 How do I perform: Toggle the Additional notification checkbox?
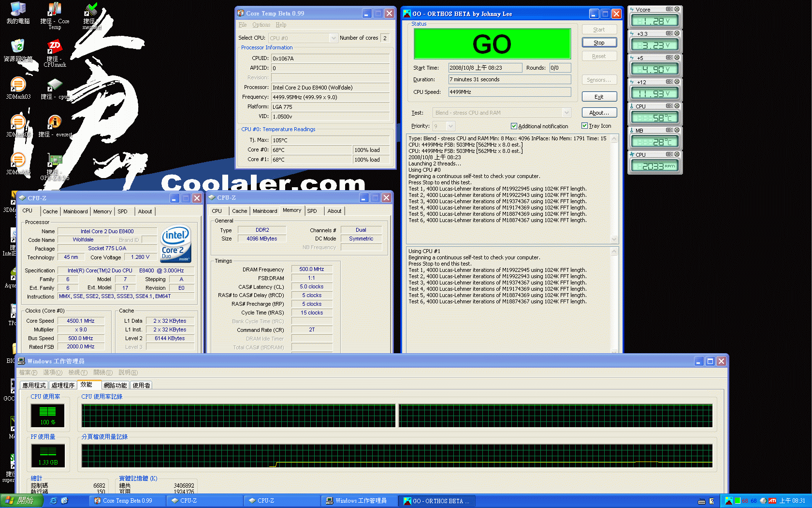click(x=514, y=126)
